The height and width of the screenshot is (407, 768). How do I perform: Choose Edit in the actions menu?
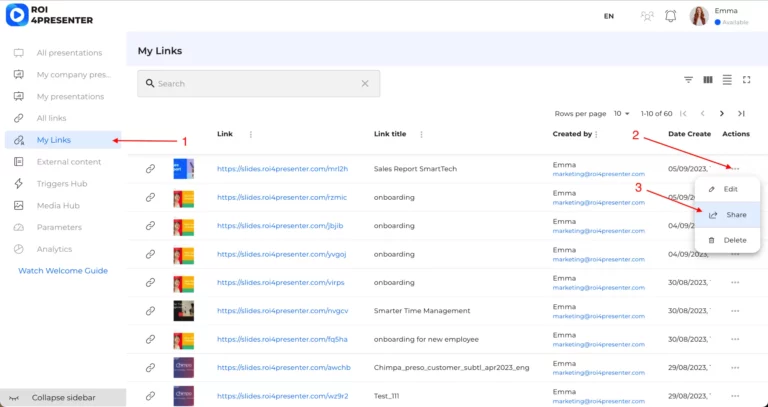click(x=730, y=189)
